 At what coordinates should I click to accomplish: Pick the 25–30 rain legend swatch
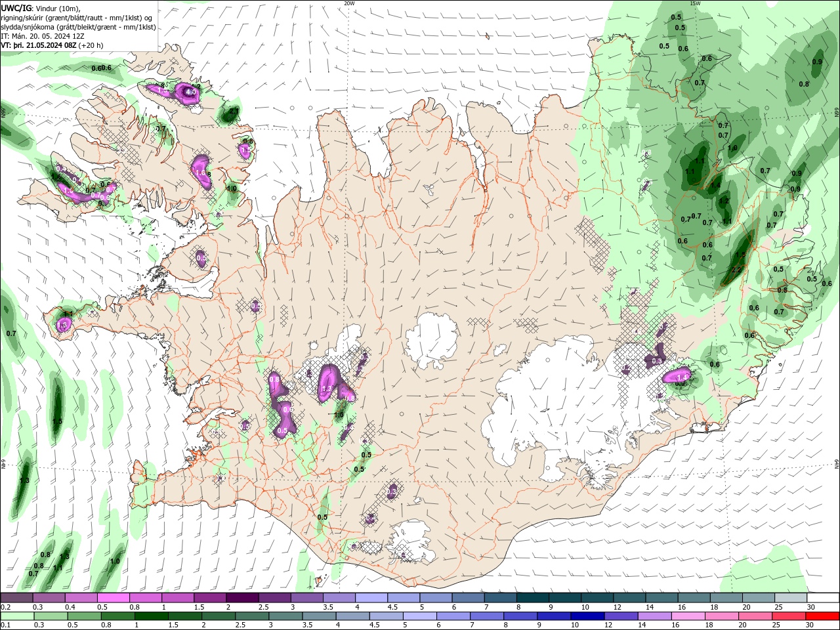(789, 616)
